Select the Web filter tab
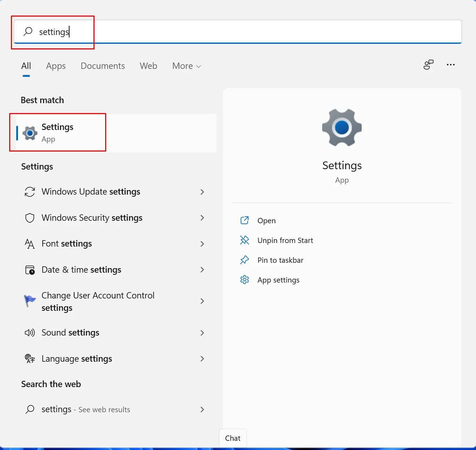 pos(148,66)
